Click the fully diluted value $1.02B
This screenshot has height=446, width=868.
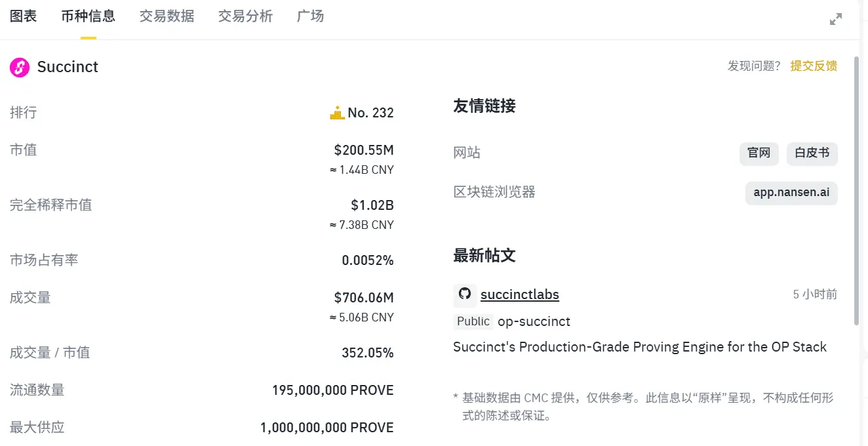click(372, 205)
